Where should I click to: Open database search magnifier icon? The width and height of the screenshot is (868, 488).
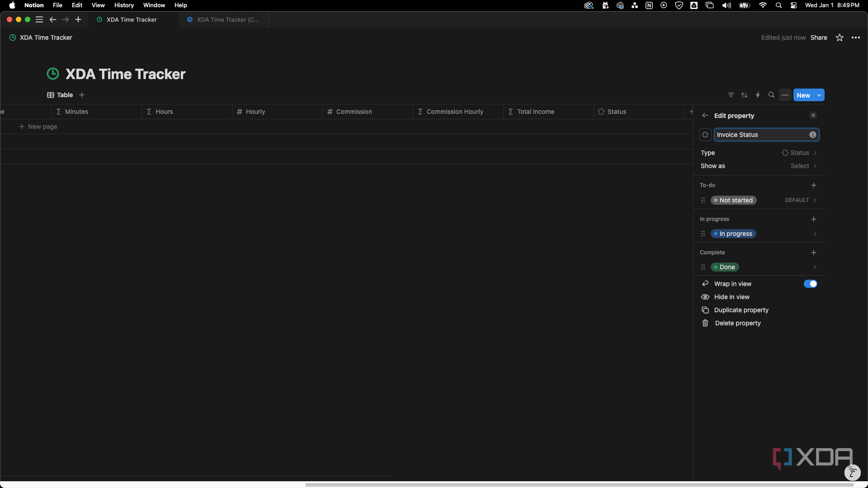coord(772,95)
